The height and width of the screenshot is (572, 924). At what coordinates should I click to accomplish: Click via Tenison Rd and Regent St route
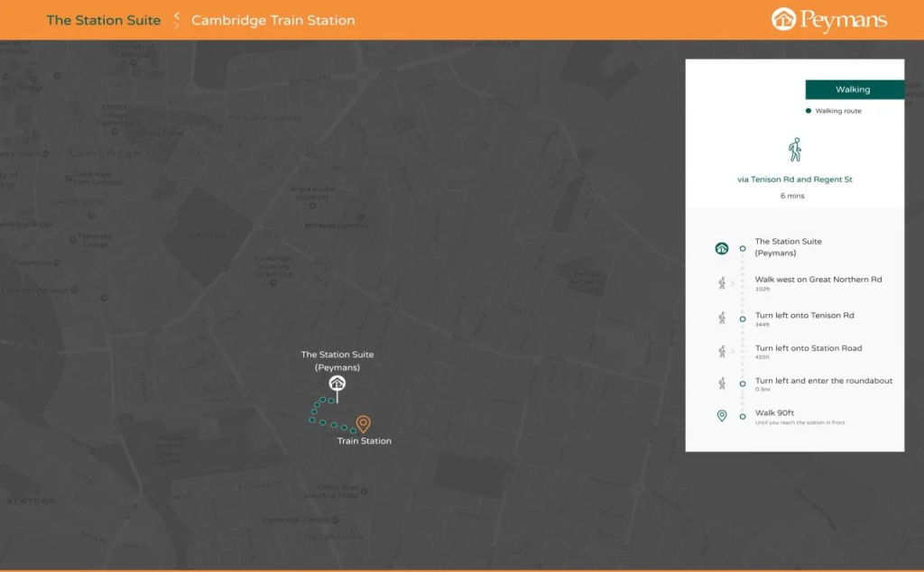click(x=794, y=179)
